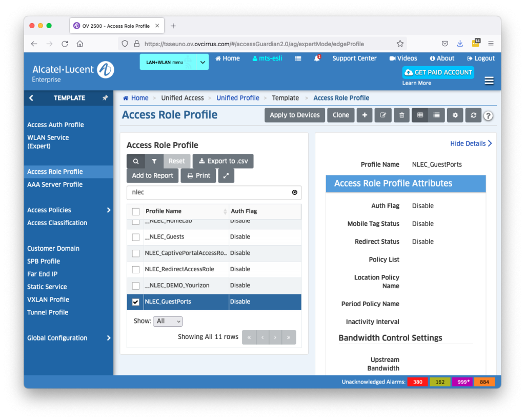525x420 pixels.
Task: Click the refresh icon in toolbar
Action: click(x=473, y=115)
